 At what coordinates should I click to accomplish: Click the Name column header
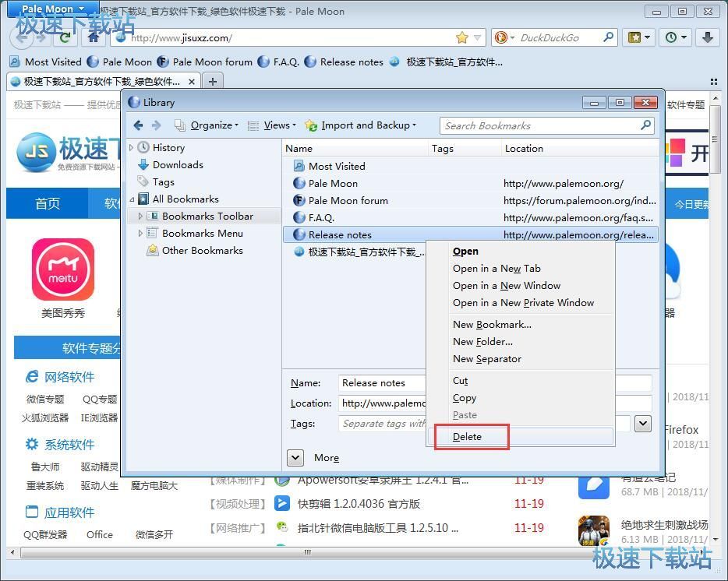click(355, 149)
